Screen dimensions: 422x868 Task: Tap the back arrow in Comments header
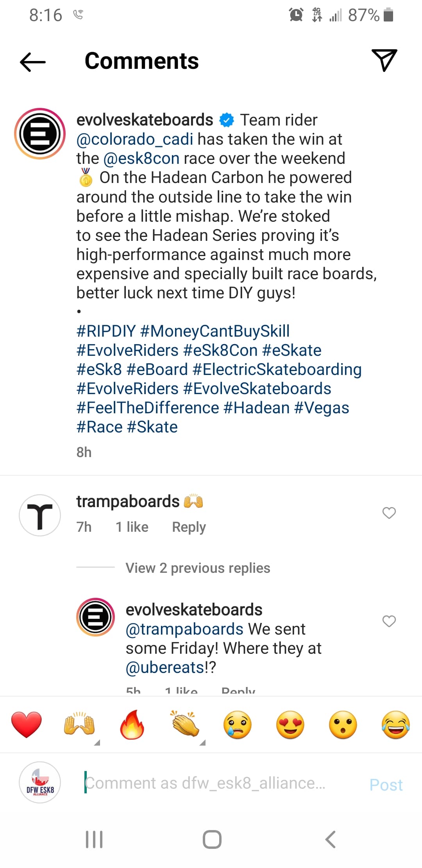click(33, 62)
